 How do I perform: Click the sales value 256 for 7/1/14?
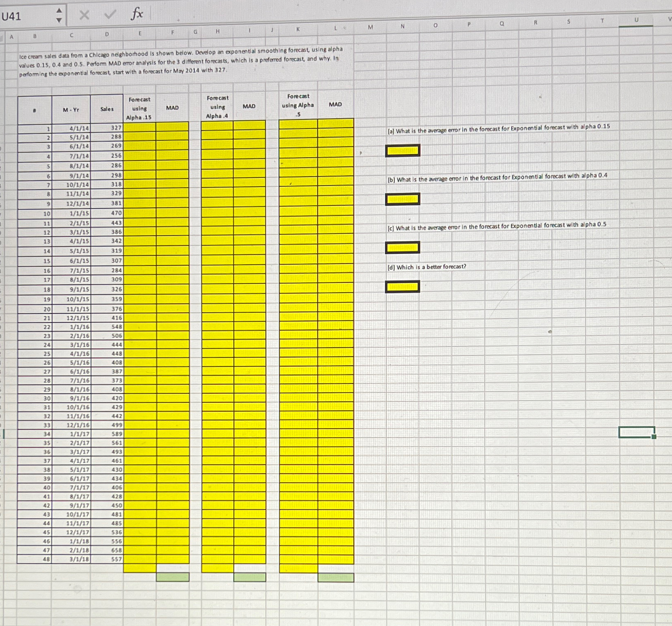(107, 156)
